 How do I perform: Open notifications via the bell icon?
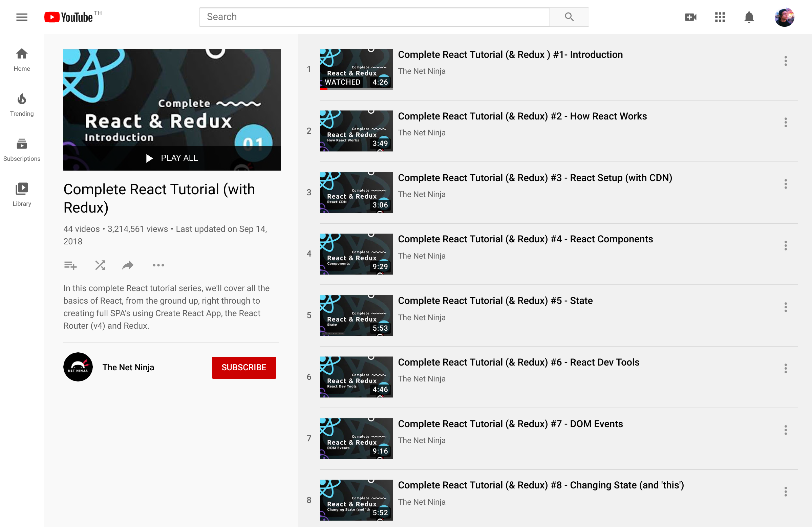(749, 17)
